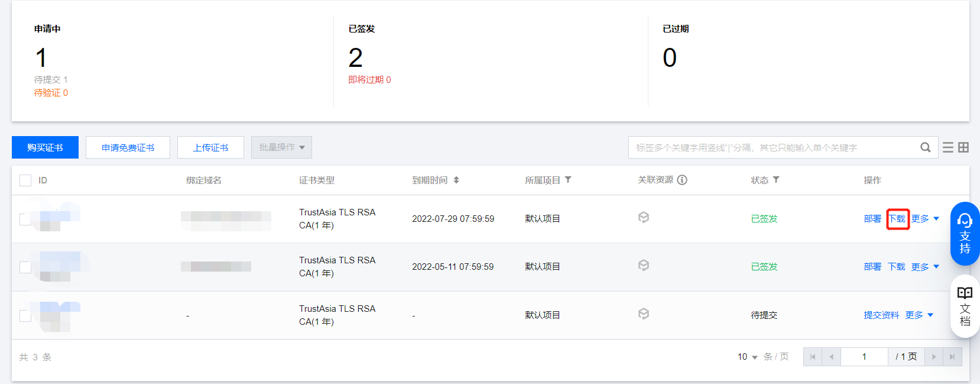Sort by 到期时间 arrows icon
This screenshot has height=384, width=980.
click(x=456, y=180)
